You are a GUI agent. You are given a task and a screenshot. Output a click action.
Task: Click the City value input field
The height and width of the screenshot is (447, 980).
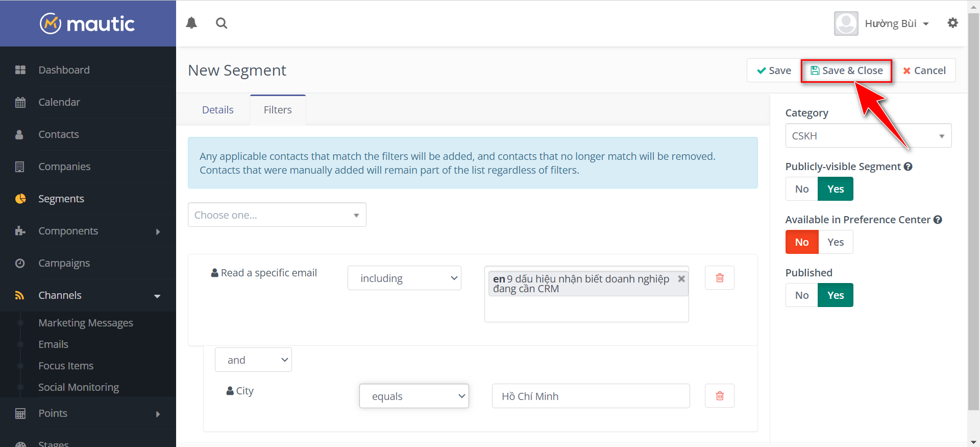point(591,396)
